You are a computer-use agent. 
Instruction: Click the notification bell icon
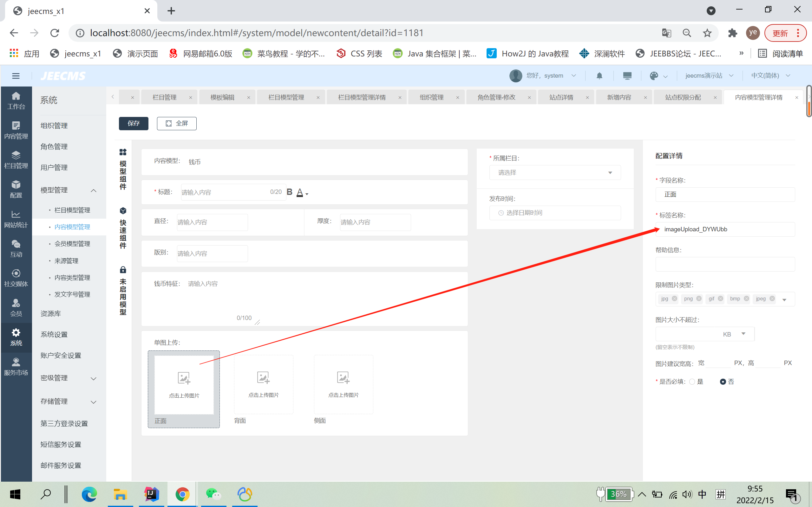[599, 76]
